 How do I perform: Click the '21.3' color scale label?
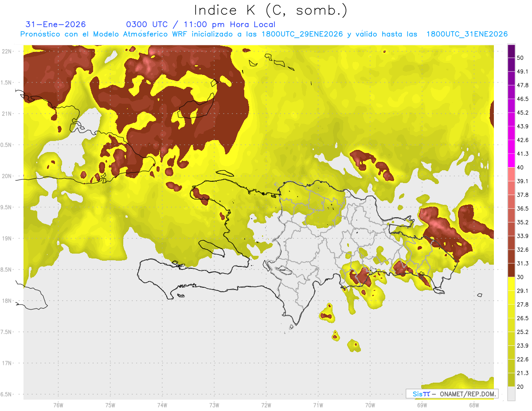pyautogui.click(x=523, y=373)
